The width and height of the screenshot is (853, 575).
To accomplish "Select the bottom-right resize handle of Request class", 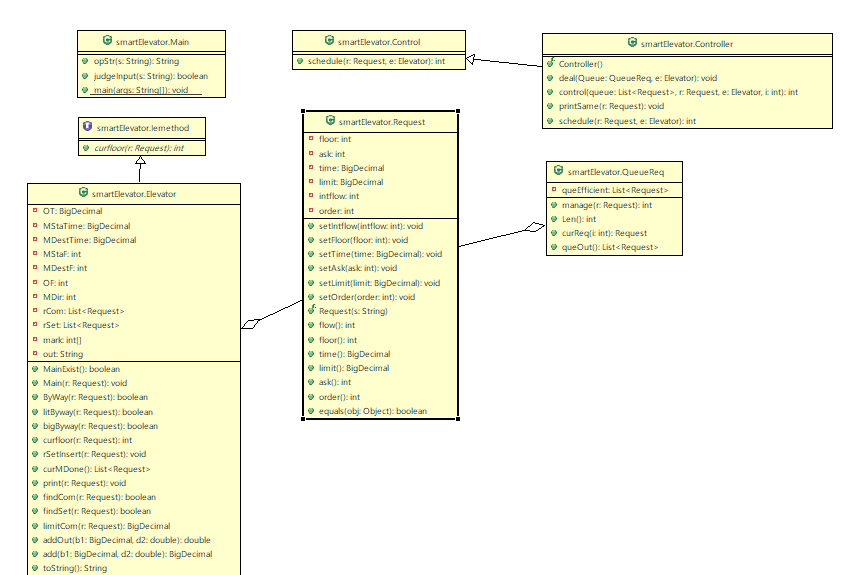I will coord(458,419).
